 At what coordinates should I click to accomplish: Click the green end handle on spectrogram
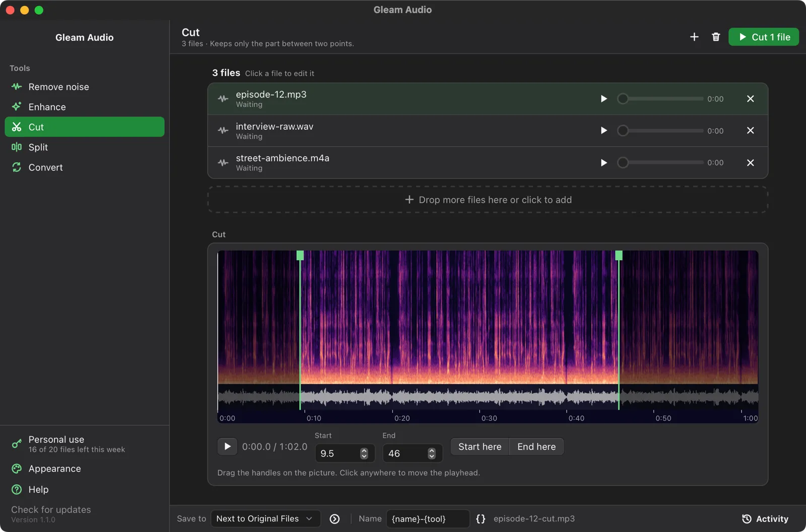[619, 255]
